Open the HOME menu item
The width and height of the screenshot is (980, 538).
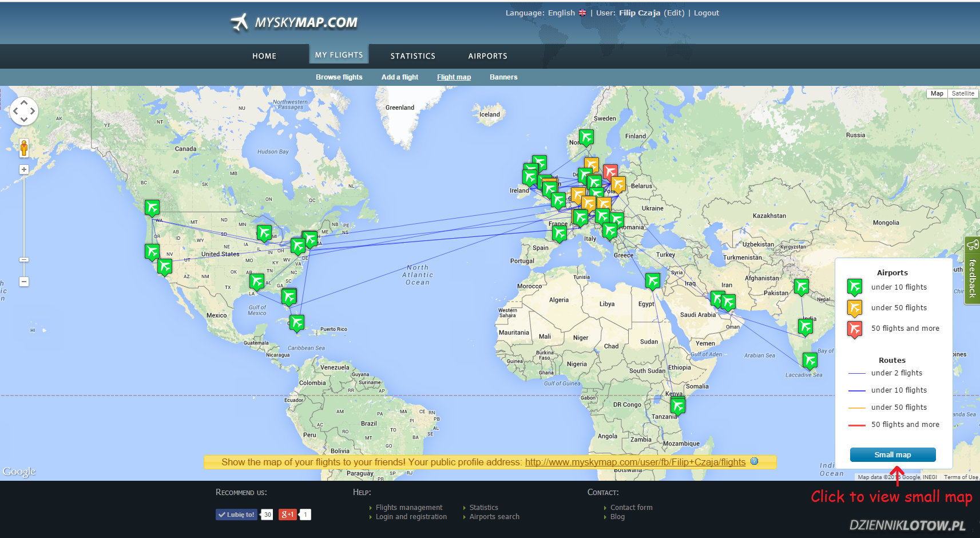coord(264,56)
